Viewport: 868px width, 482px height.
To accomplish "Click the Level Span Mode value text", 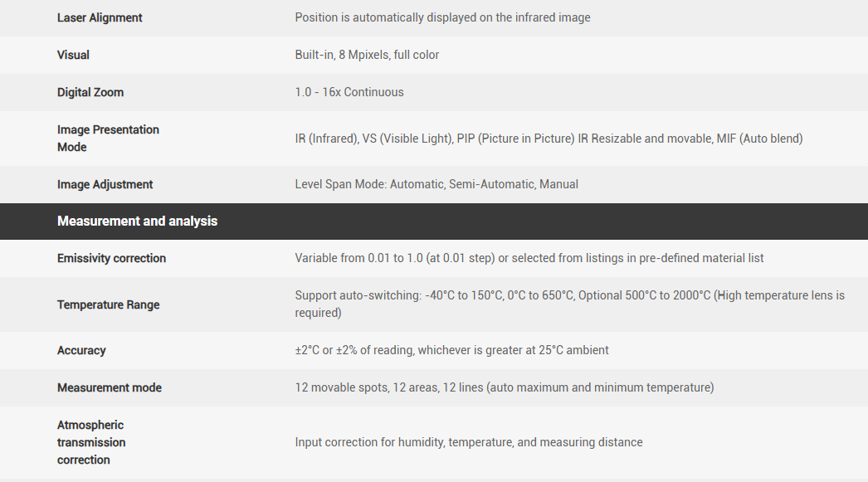I will pyautogui.click(x=436, y=184).
